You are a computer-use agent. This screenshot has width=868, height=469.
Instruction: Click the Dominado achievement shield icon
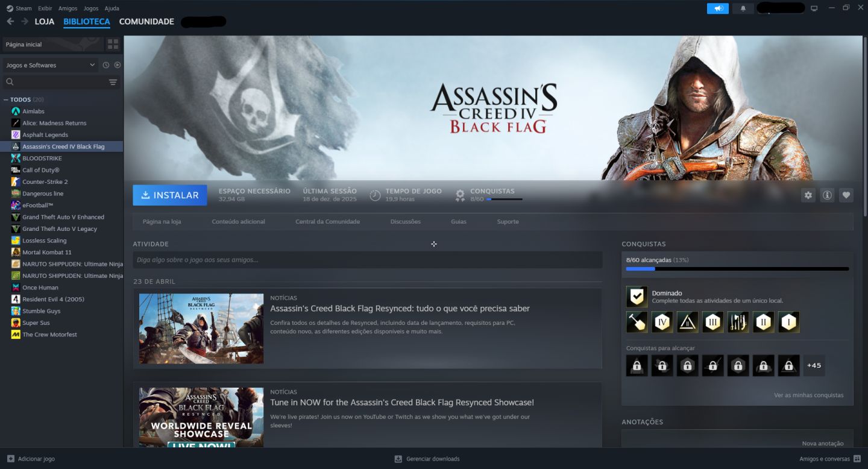click(x=637, y=297)
